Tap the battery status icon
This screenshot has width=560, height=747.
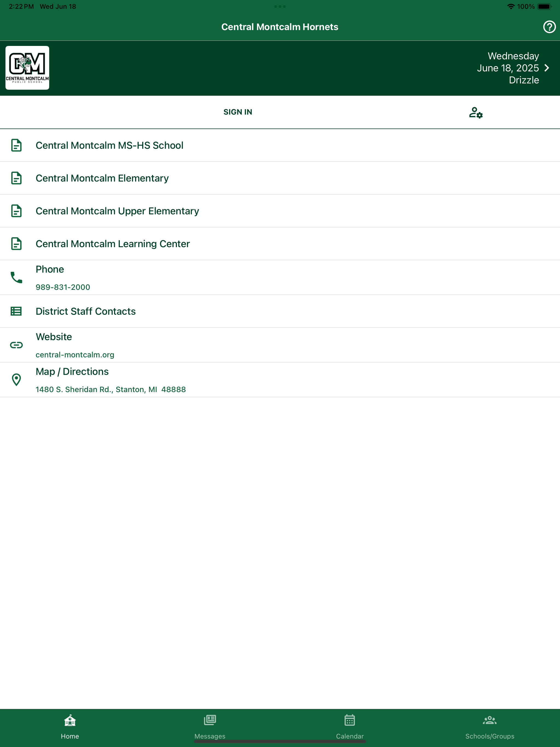pyautogui.click(x=544, y=6)
